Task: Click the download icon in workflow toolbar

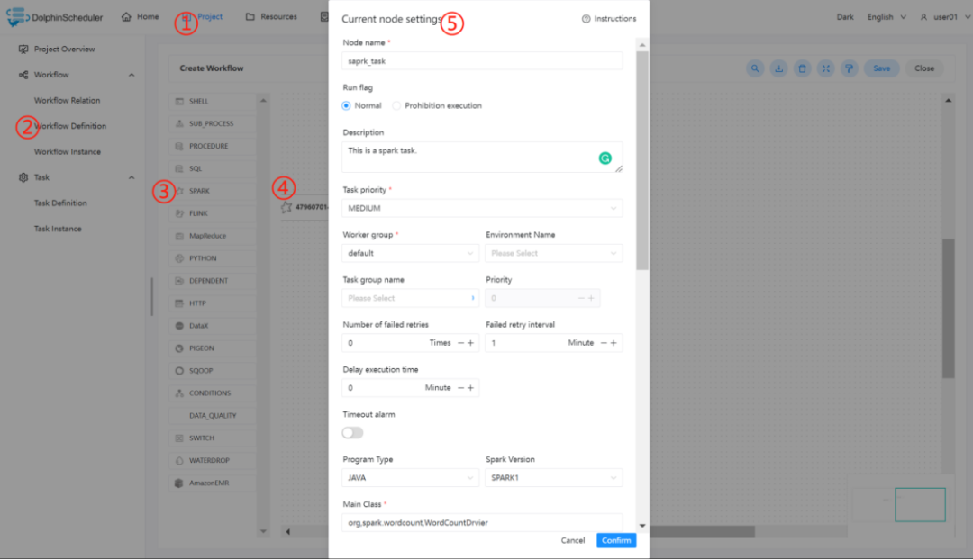Action: pyautogui.click(x=778, y=68)
